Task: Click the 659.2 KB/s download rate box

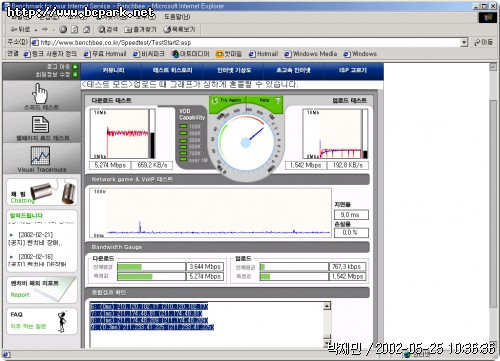Action: [152, 165]
